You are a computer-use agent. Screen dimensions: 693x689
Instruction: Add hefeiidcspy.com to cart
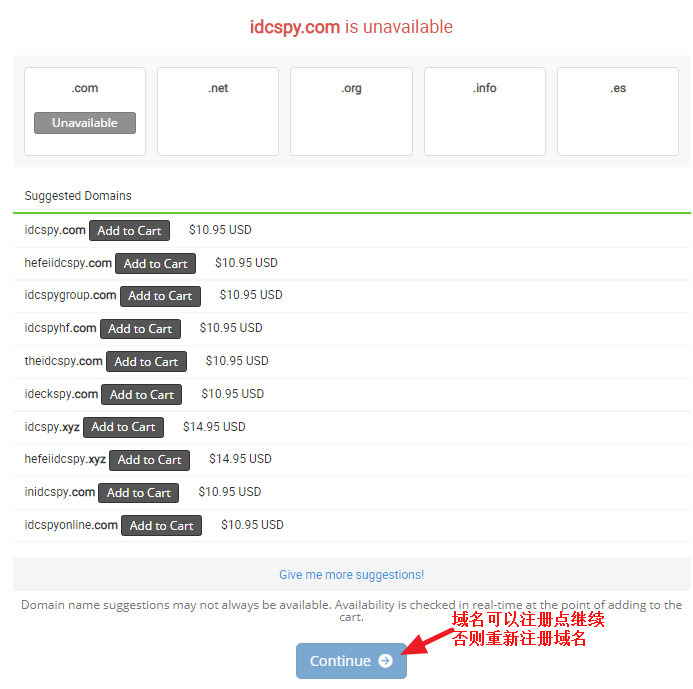(x=156, y=263)
